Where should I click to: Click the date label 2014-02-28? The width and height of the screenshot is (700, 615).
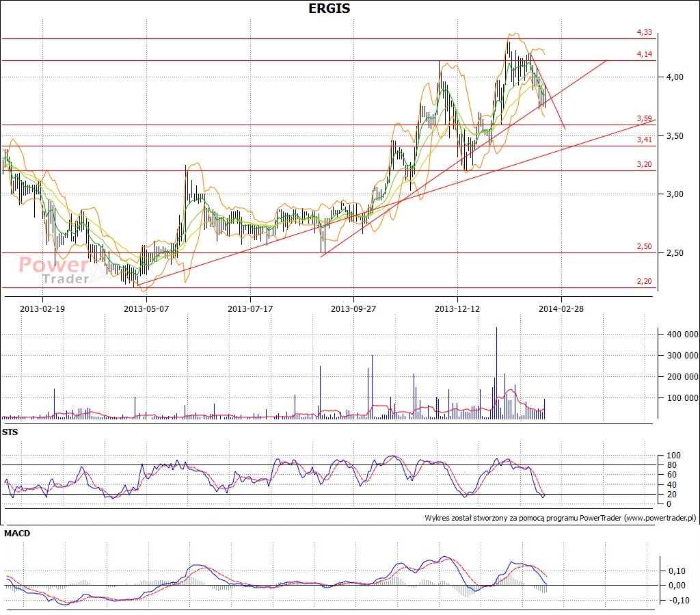561,309
